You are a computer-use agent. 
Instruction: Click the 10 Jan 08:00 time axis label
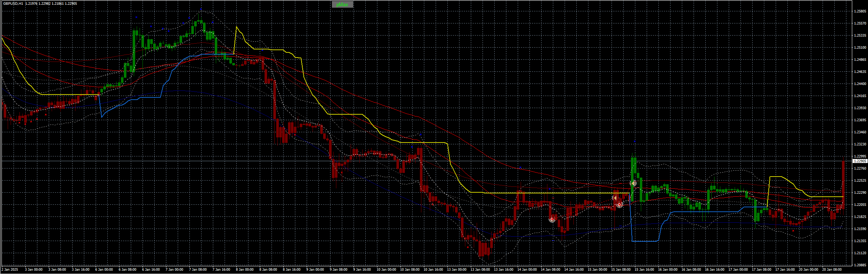[x=410, y=270]
